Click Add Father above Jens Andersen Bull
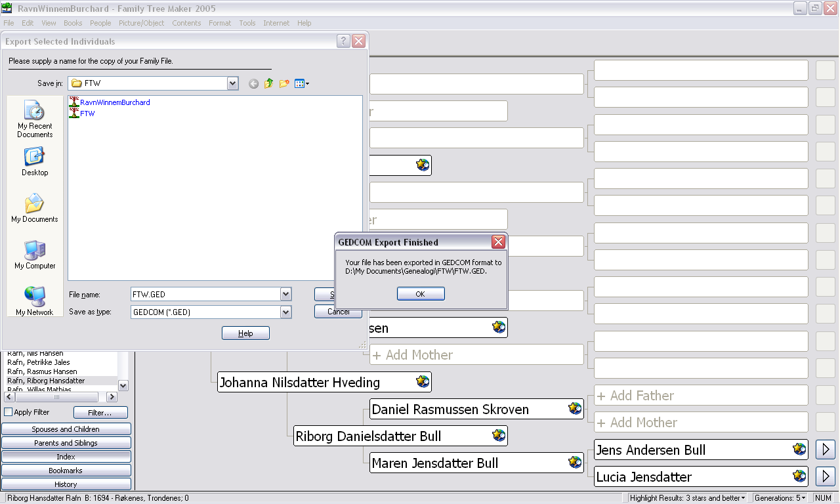 click(701, 395)
